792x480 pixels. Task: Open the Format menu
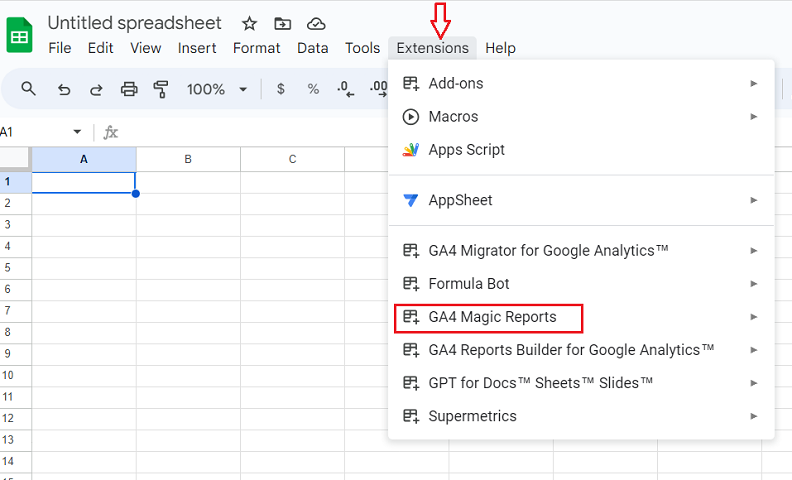point(256,48)
